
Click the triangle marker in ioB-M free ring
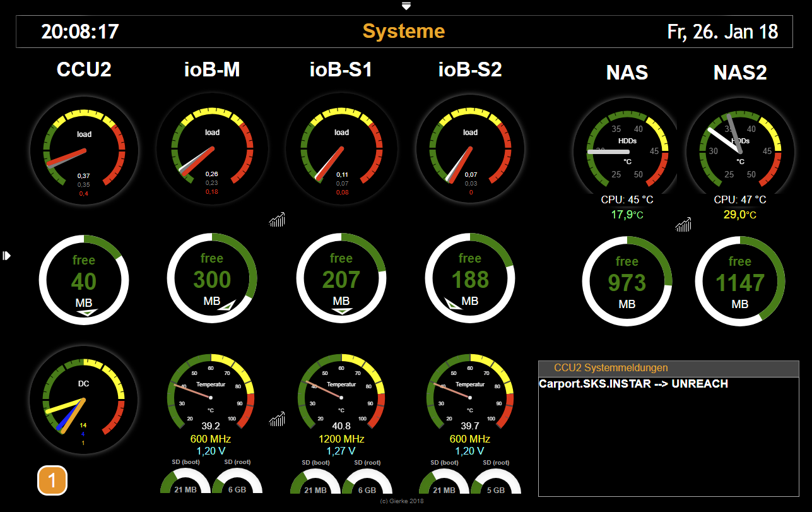tap(227, 306)
